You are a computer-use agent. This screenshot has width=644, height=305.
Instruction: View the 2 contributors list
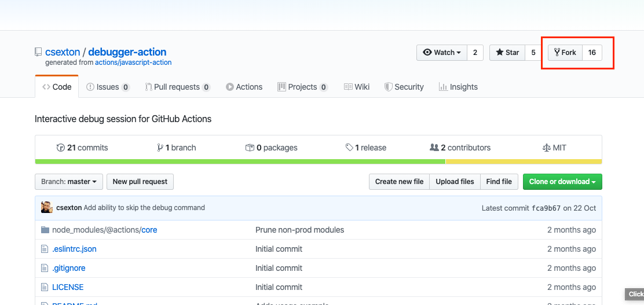[x=460, y=148]
